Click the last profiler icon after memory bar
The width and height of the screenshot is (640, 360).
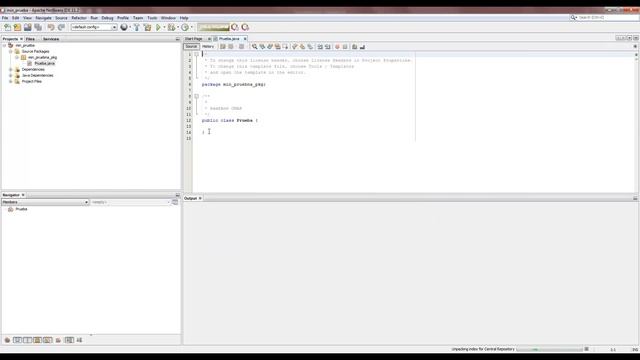coord(245,27)
